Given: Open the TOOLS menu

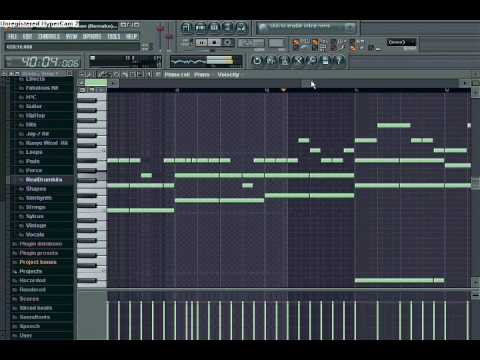Looking at the screenshot, I should (x=114, y=36).
